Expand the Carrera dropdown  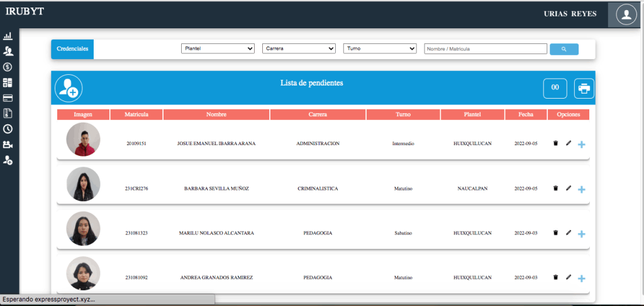pyautogui.click(x=299, y=48)
